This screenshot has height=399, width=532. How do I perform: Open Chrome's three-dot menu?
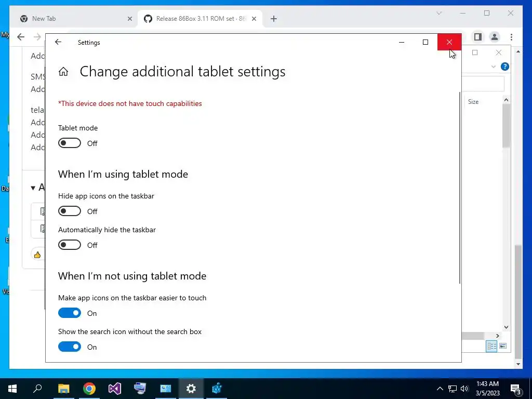point(511,37)
